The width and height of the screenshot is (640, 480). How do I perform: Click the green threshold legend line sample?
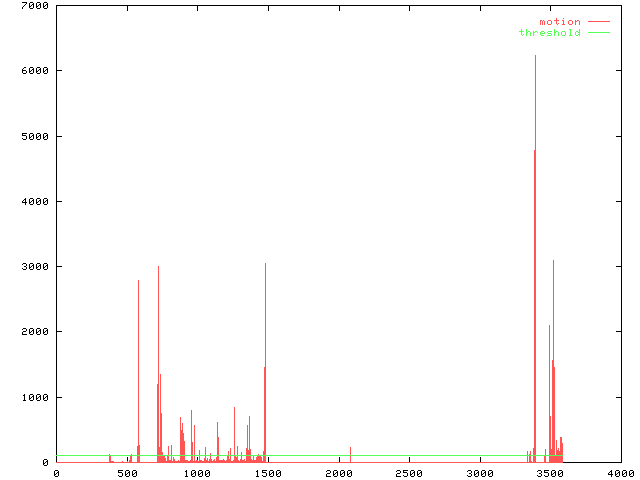point(598,33)
